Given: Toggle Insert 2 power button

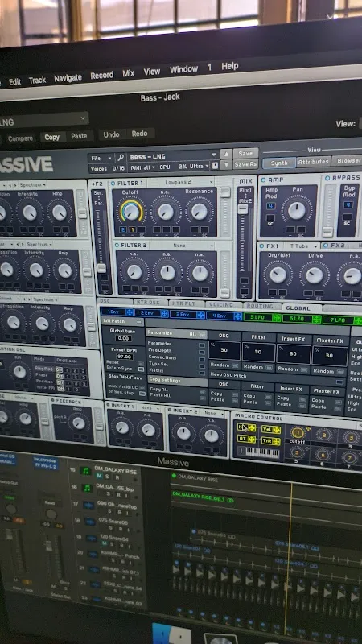Looking at the screenshot, I should point(169,410).
